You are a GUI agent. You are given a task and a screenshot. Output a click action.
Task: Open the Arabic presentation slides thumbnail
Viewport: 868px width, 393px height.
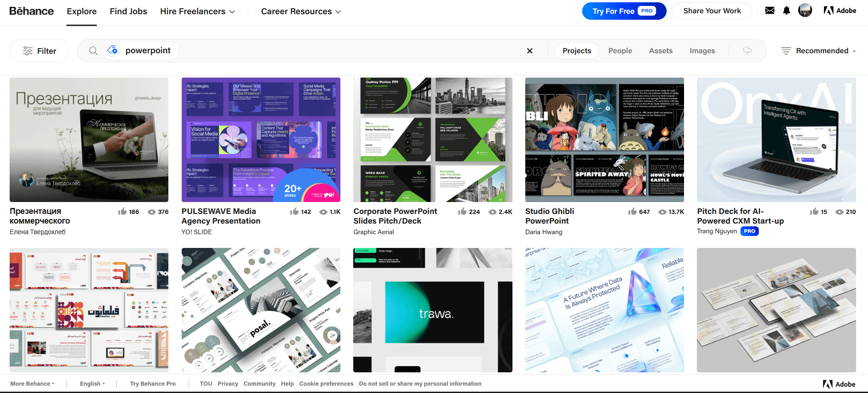pos(89,310)
